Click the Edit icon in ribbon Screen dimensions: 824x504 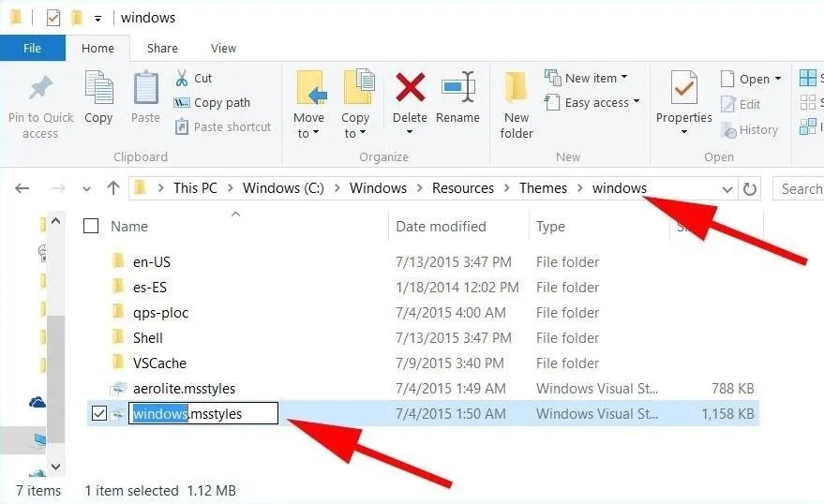pos(727,104)
